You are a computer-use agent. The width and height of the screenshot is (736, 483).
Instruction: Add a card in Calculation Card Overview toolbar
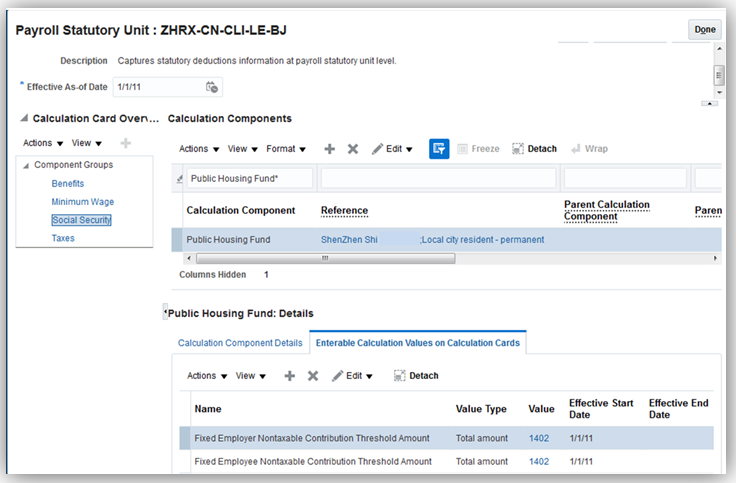click(125, 143)
